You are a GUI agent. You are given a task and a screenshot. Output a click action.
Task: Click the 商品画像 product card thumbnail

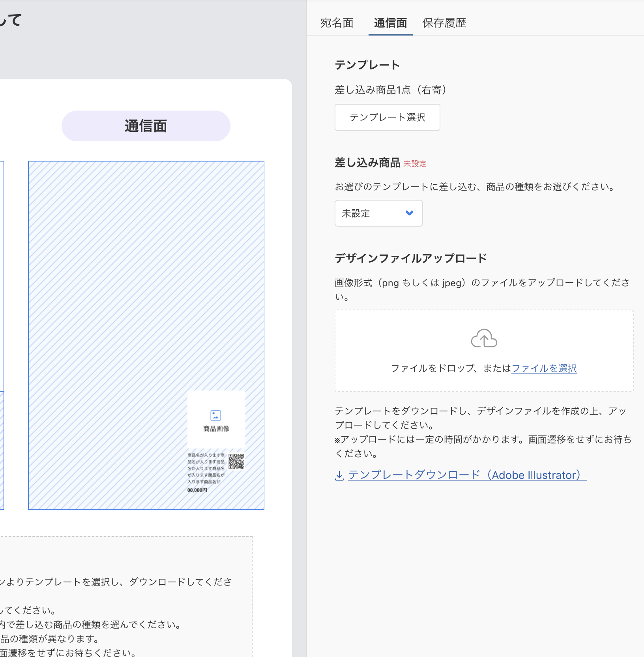(215, 420)
